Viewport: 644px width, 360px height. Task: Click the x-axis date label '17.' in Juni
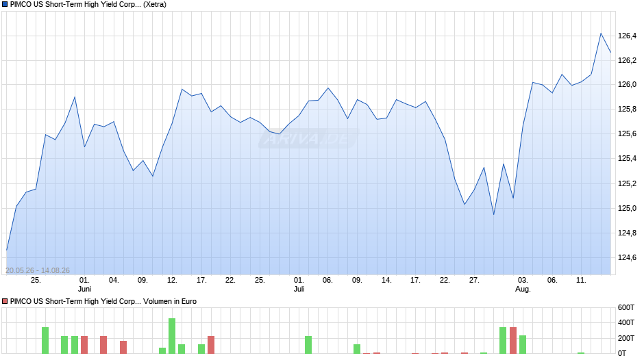point(201,281)
